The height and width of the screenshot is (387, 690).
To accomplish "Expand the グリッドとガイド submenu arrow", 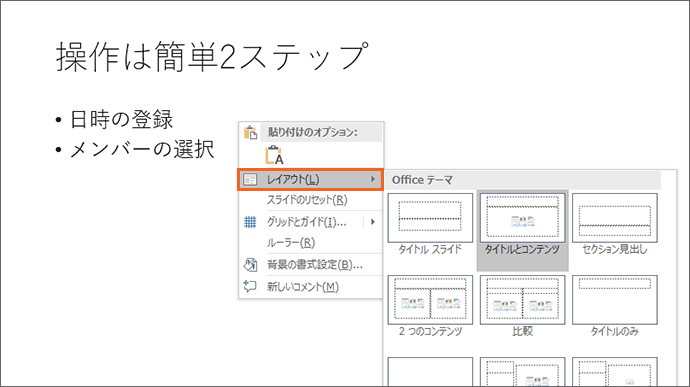I will 373,222.
